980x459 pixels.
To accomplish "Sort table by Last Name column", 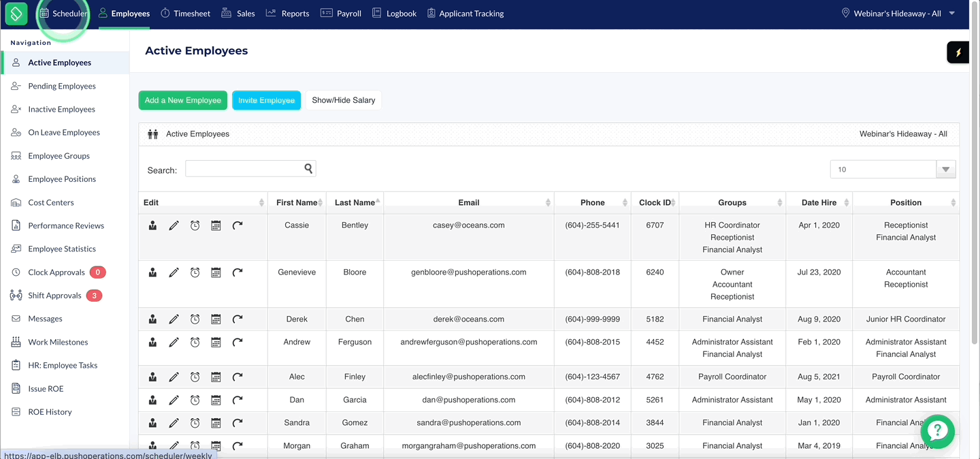I will [355, 202].
